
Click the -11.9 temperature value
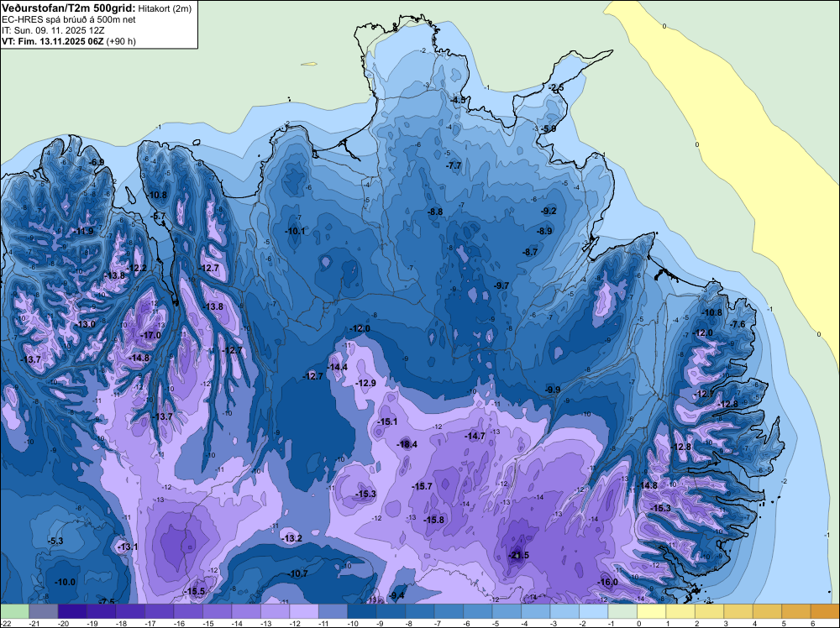point(82,231)
